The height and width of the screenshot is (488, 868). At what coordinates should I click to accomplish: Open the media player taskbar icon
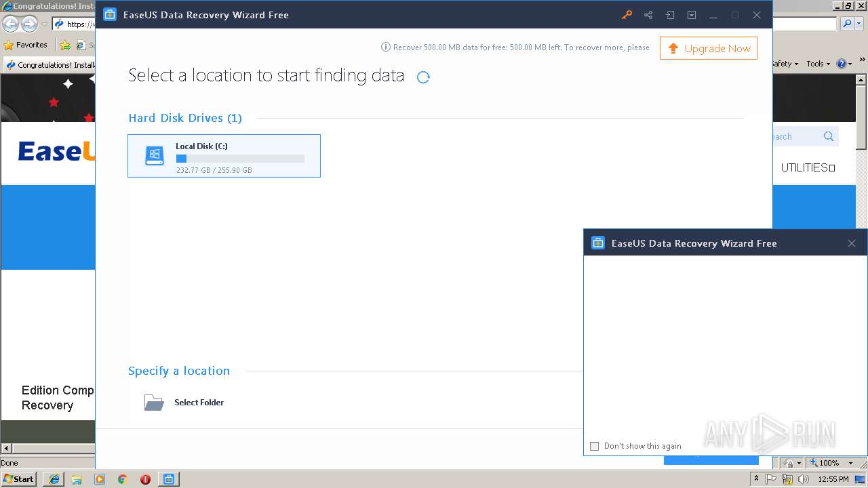pyautogui.click(x=100, y=479)
